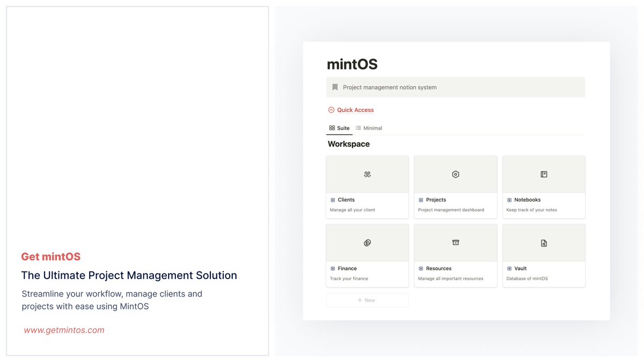Click the Workspace heading
Screen dimensions: 644x362
[349, 144]
